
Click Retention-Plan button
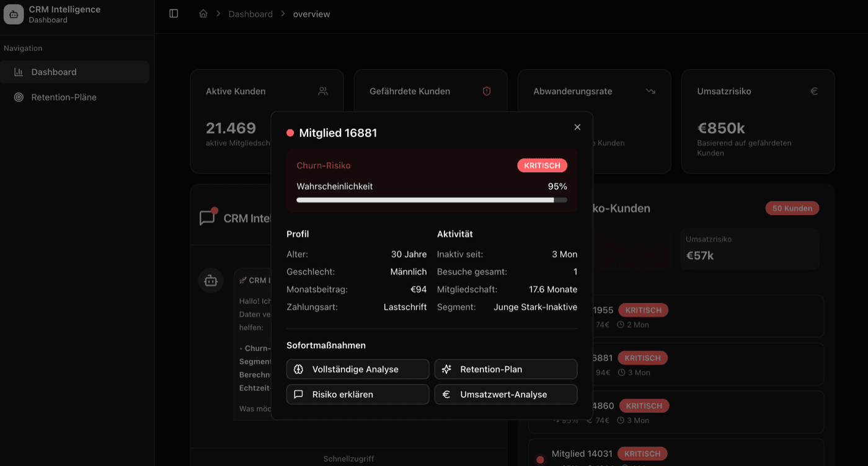pyautogui.click(x=506, y=369)
